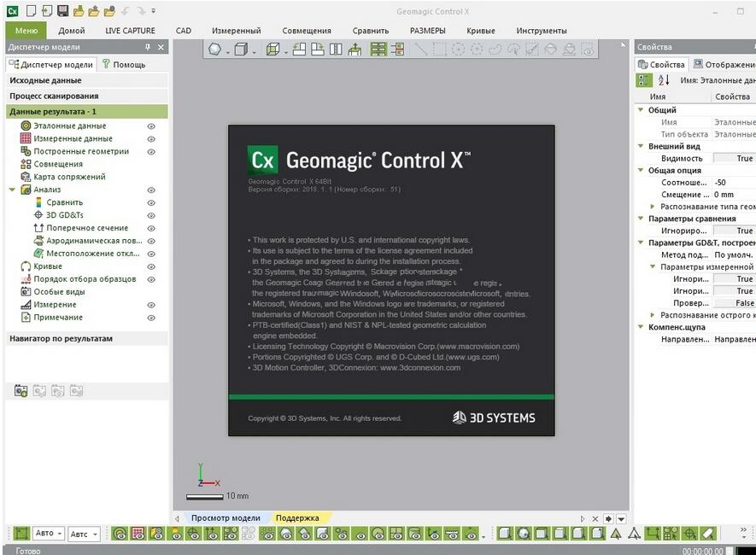Screen dimensions: 756x555
Task: Switch to the Поддержка viewport tab
Action: (x=297, y=518)
